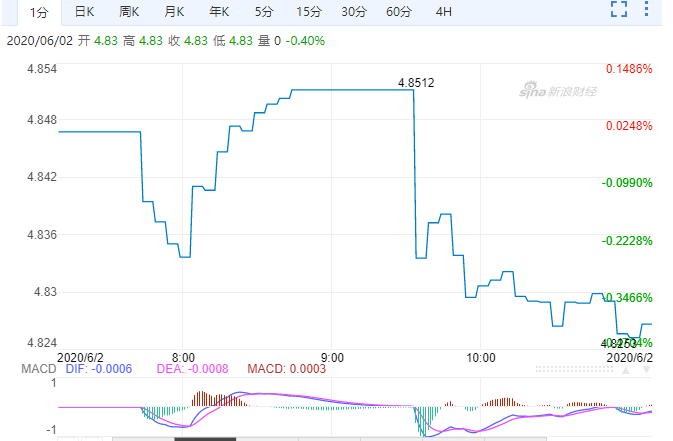Switch to the 年K yearly chart
The image size is (673, 441).
(219, 12)
